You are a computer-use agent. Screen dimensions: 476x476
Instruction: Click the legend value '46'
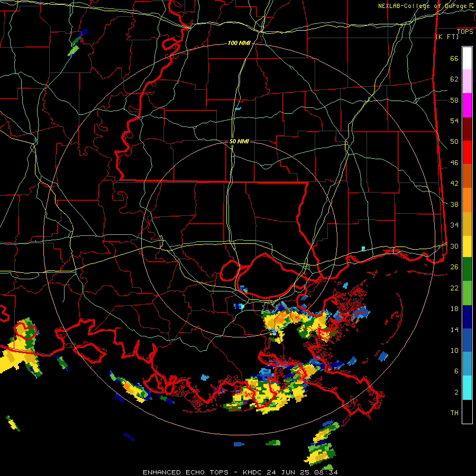click(x=454, y=163)
